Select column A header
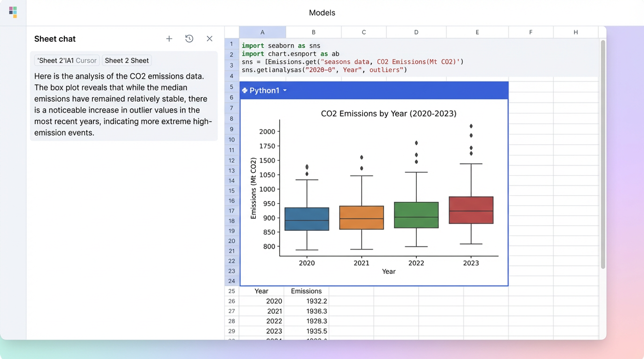The height and width of the screenshot is (359, 644). [x=262, y=32]
